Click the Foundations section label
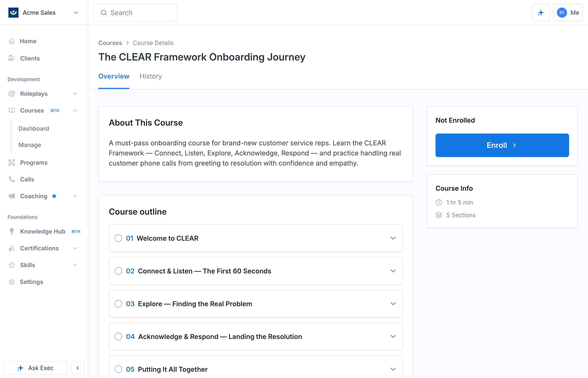Viewport: 588px width, 378px height. pyautogui.click(x=23, y=217)
